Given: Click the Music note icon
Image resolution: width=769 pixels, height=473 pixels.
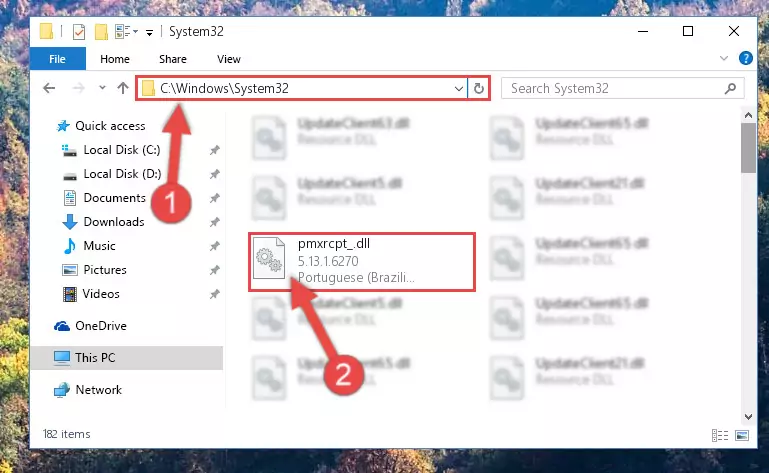Looking at the screenshot, I should (x=70, y=246).
